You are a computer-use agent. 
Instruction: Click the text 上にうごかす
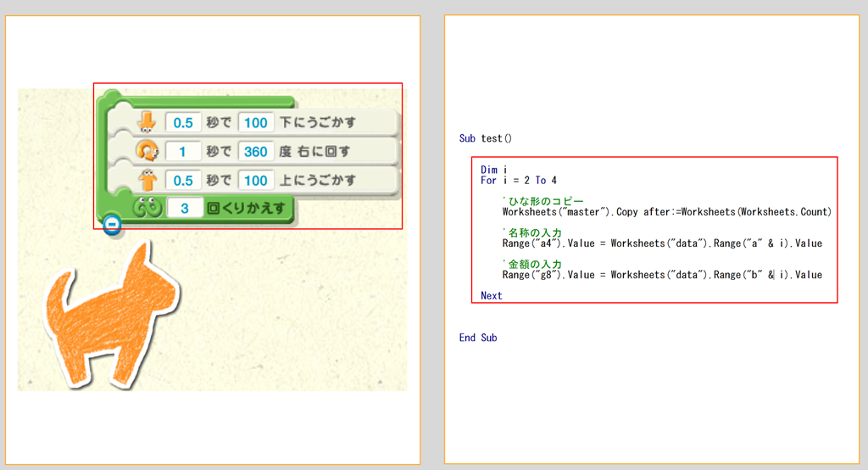point(318,180)
